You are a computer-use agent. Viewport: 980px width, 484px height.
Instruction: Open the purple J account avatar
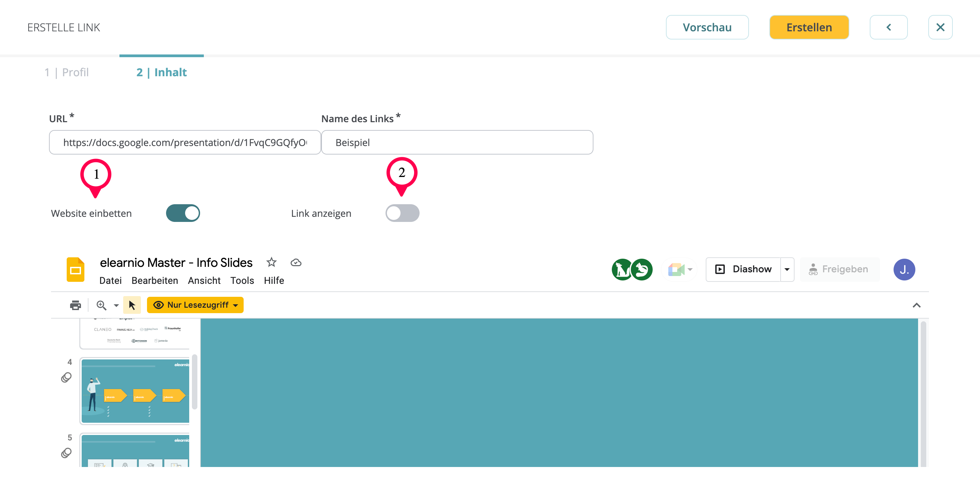click(x=904, y=269)
